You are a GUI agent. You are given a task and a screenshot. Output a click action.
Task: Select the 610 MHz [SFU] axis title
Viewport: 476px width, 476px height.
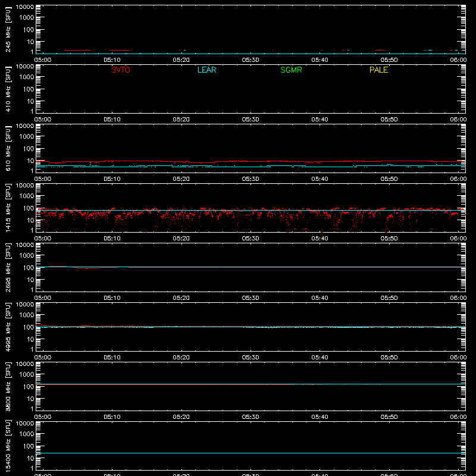pyautogui.click(x=8, y=148)
